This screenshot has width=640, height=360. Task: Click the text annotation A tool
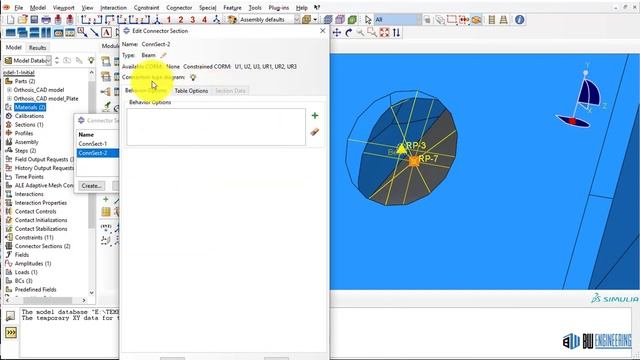106,33
